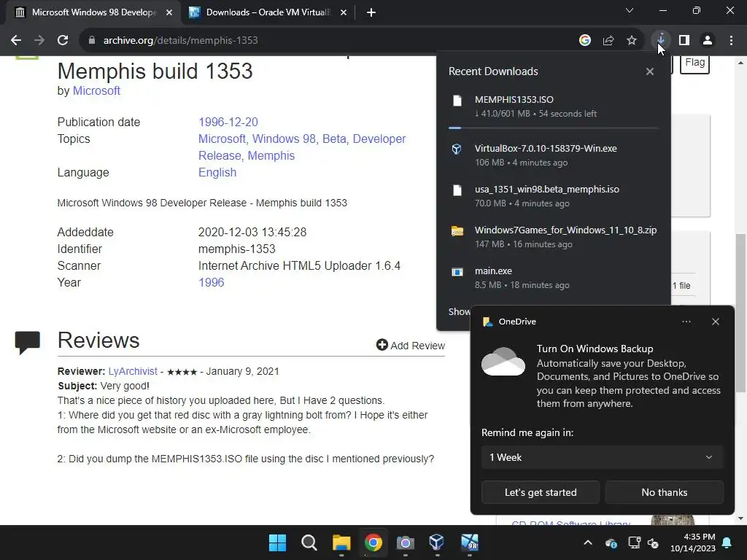Open a new browser tab
The height and width of the screenshot is (560, 747).
pos(371,12)
